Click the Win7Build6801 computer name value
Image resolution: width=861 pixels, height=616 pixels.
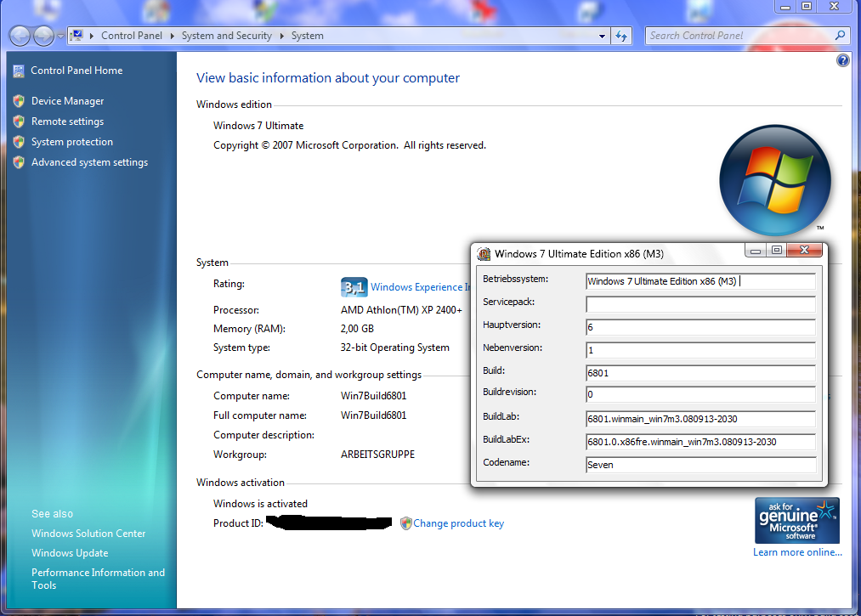point(373,396)
